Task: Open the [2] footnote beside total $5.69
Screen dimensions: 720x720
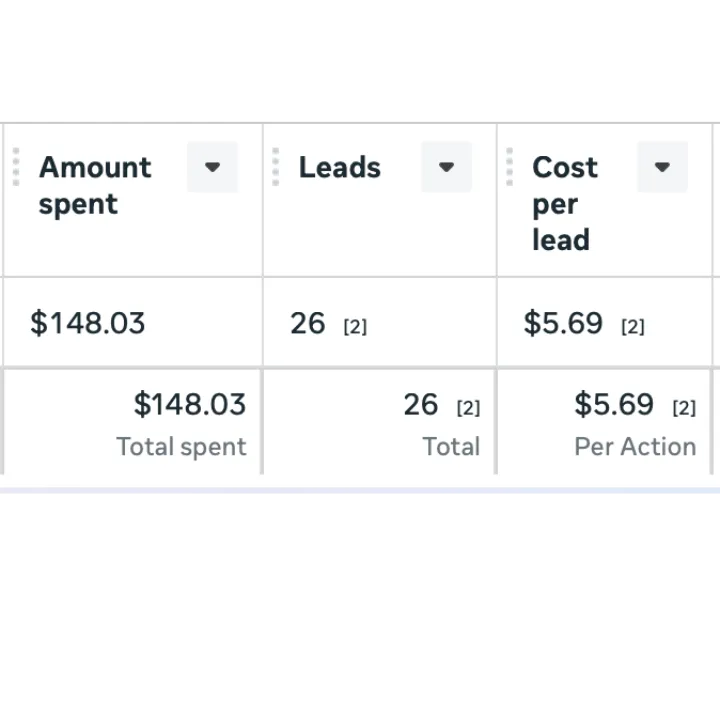Action: (x=684, y=408)
